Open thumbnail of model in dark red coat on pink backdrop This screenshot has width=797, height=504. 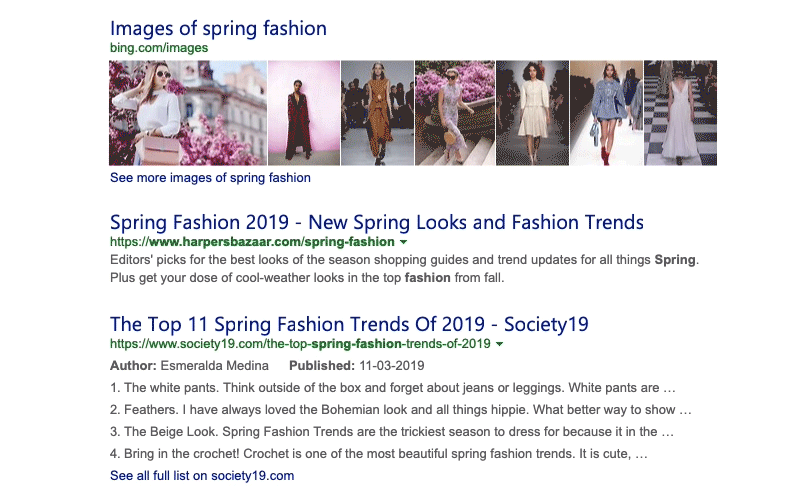pyautogui.click(x=304, y=113)
